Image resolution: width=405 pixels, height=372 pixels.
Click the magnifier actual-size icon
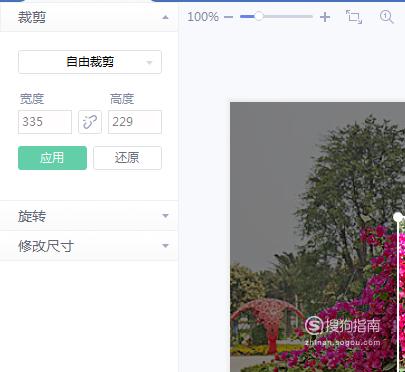coord(387,16)
